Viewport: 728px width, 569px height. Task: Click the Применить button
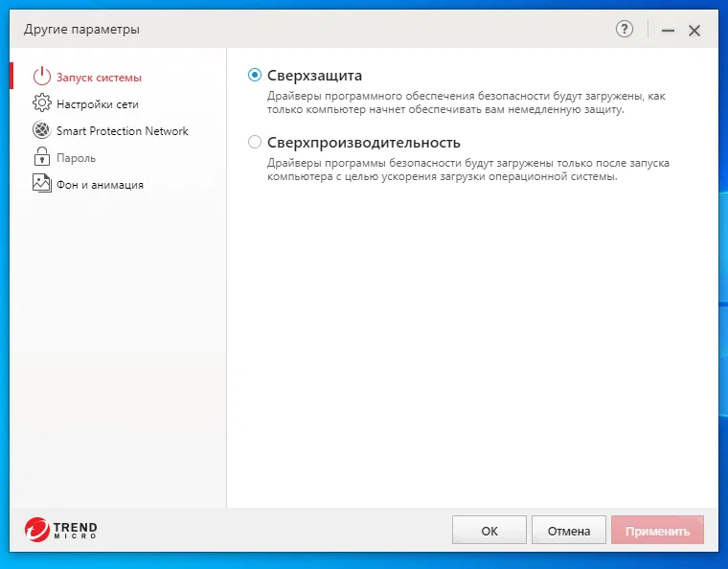point(657,530)
